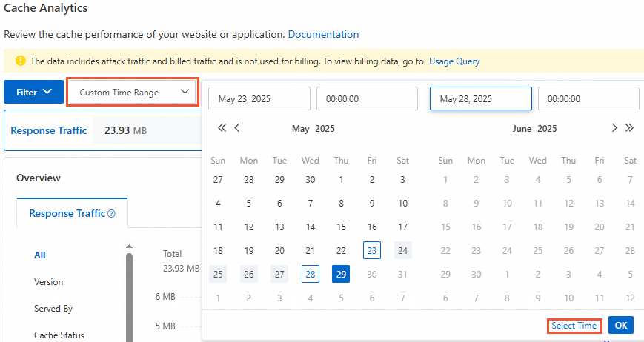
Task: Select highlighted May 29 in the calendar
Action: pyautogui.click(x=342, y=275)
